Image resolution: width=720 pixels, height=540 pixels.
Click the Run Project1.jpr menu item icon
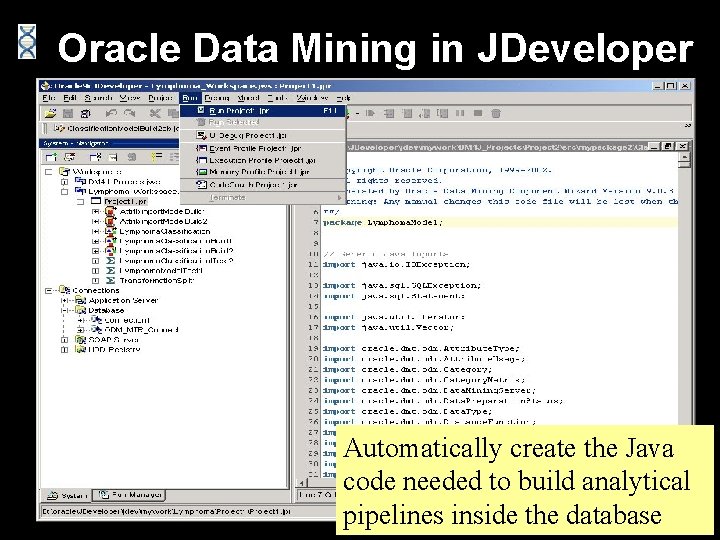pyautogui.click(x=201, y=110)
